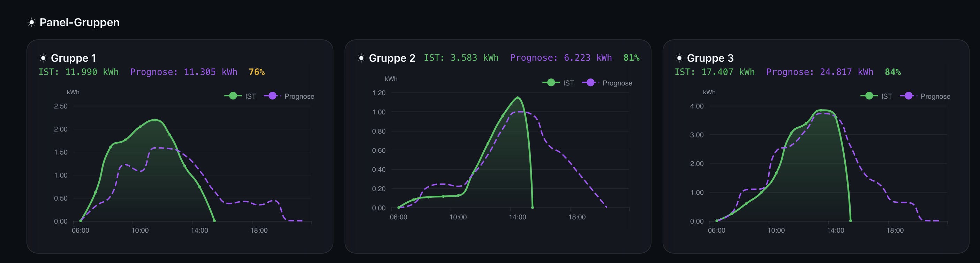Hide the Prognose series via Gruppe 2 legend
The width and height of the screenshot is (980, 263).
point(607,83)
